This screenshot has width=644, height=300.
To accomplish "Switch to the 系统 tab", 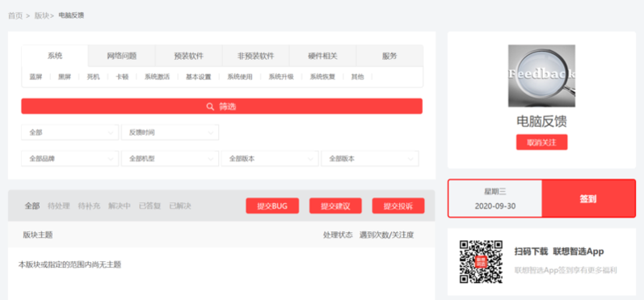I will click(x=55, y=56).
